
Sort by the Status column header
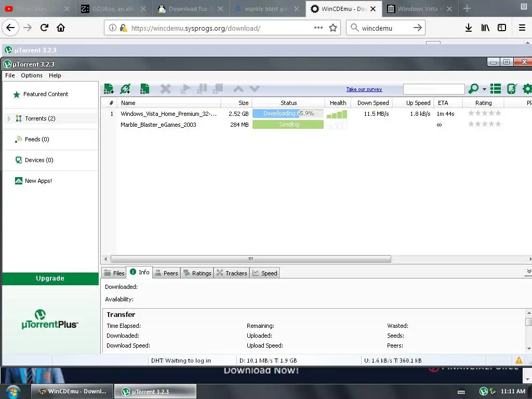click(288, 103)
